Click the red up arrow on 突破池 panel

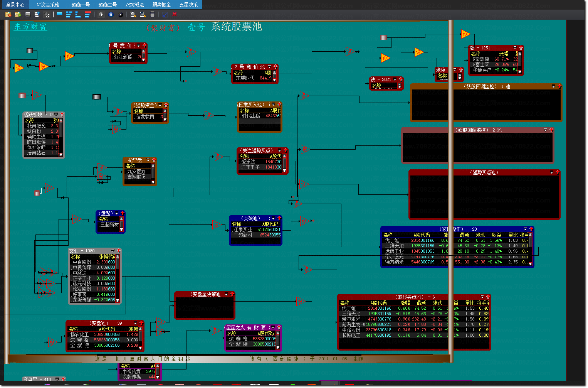coord(279,218)
